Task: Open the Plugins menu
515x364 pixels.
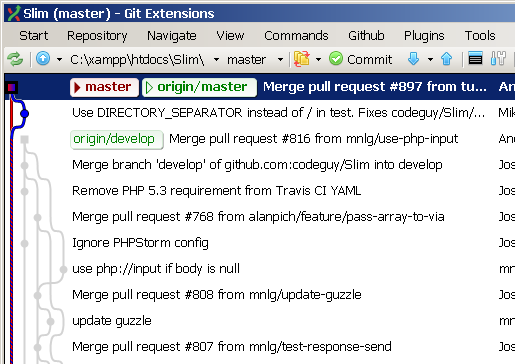Action: coord(424,36)
